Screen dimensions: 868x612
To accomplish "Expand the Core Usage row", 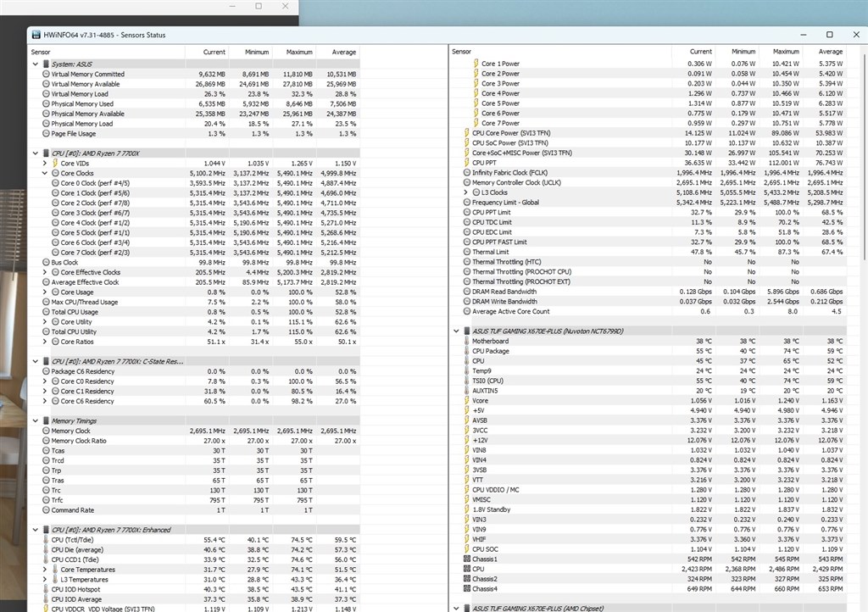I will (x=45, y=292).
